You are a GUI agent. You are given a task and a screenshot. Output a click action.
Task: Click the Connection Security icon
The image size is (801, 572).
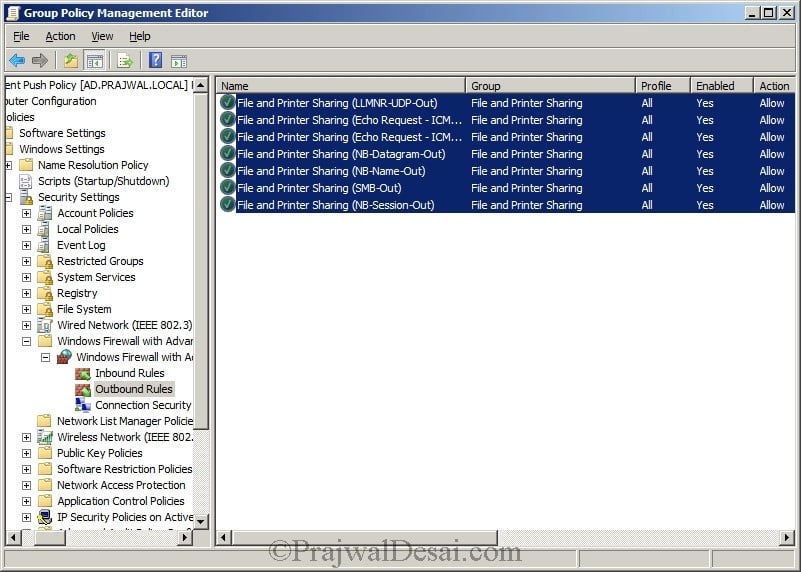click(83, 405)
